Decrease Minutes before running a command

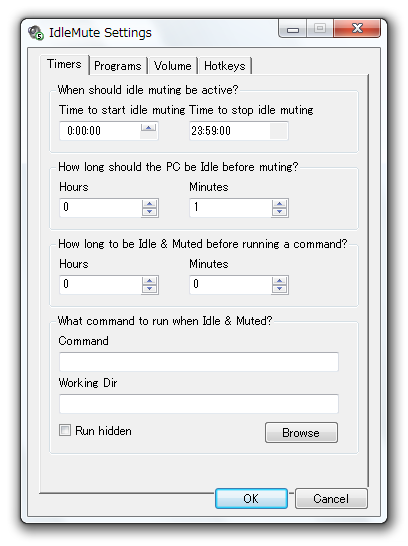(280, 289)
